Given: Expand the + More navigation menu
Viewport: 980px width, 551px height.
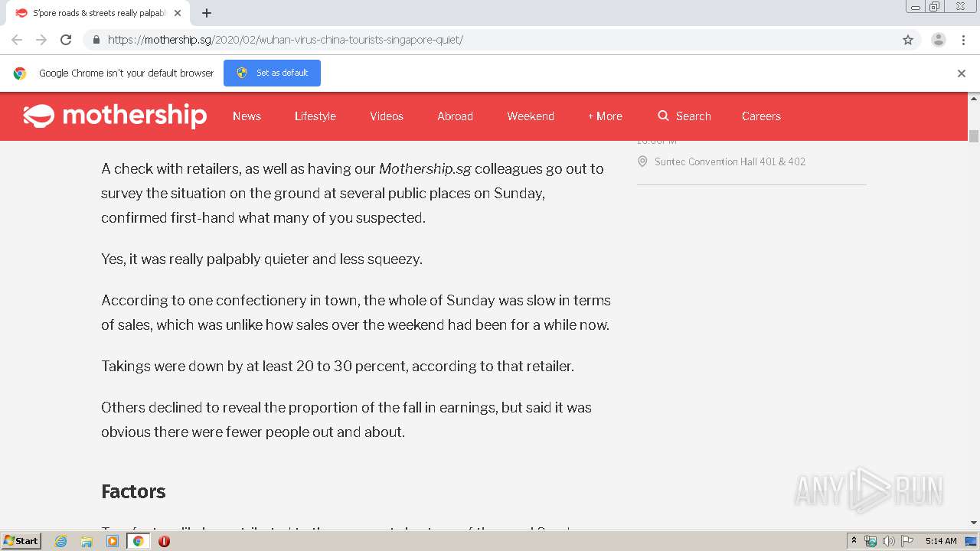Looking at the screenshot, I should pos(605,116).
